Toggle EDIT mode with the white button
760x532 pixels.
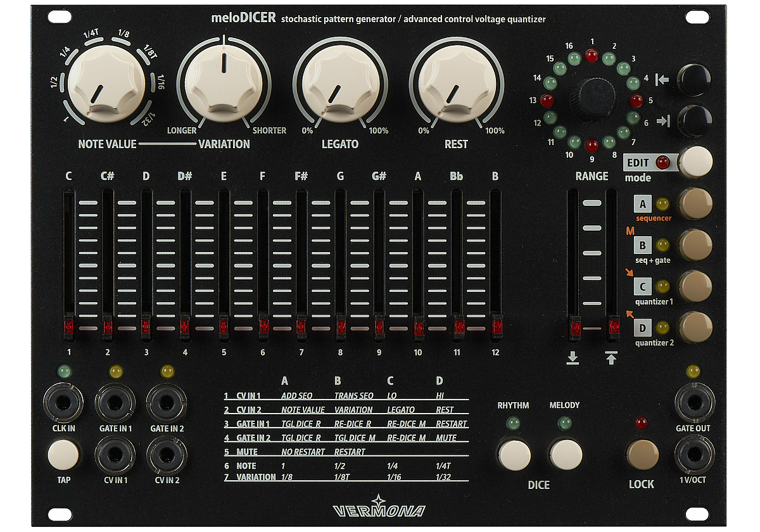tap(695, 161)
